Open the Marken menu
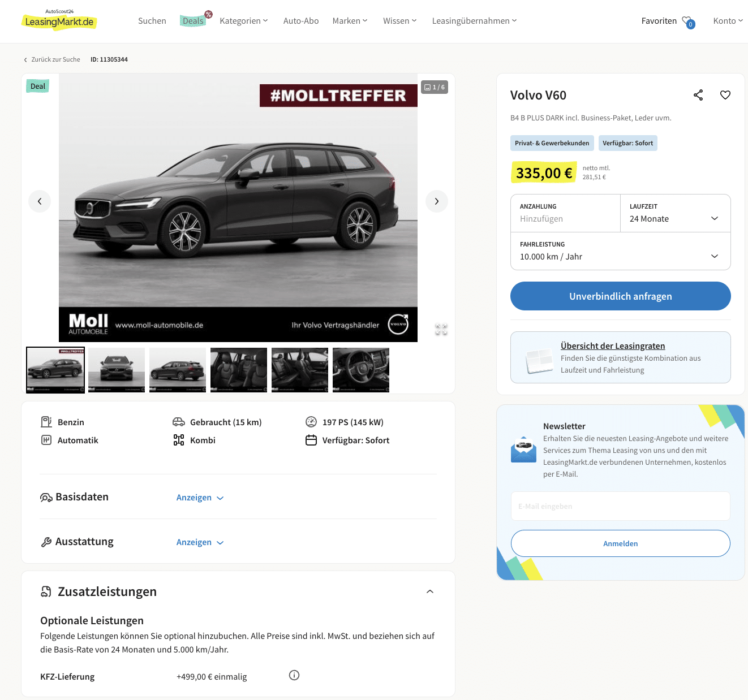 click(350, 21)
